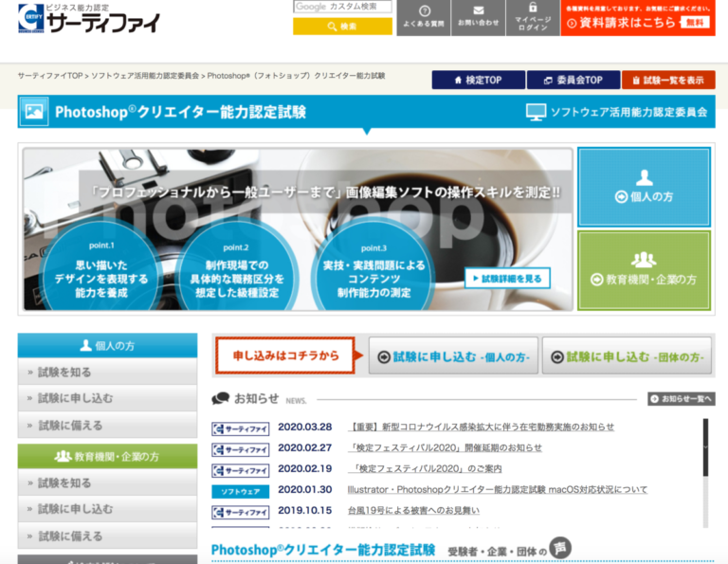Click the image icon beside Photoshop title
The height and width of the screenshot is (564, 728).
[34, 112]
